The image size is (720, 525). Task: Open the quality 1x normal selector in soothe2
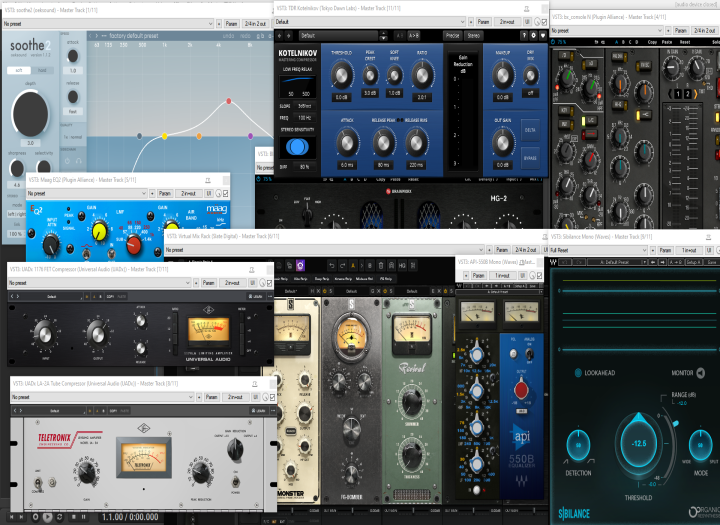(73, 137)
